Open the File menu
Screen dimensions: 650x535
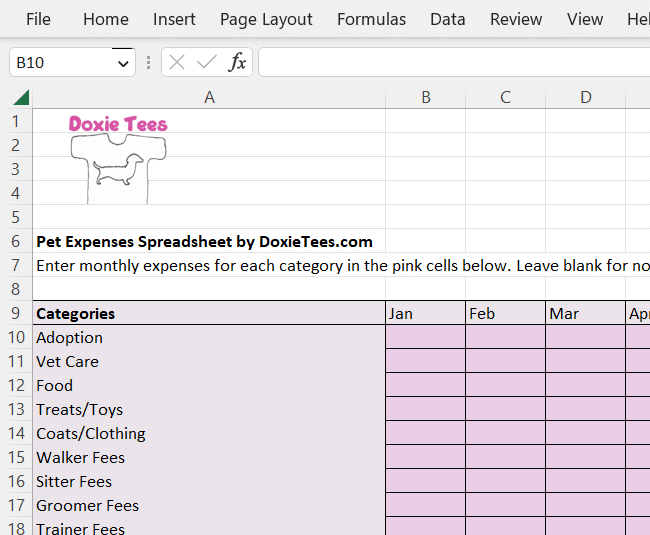(x=38, y=19)
